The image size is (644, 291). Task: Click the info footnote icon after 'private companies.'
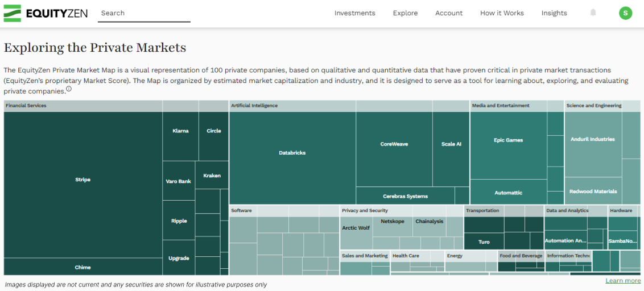pos(69,89)
